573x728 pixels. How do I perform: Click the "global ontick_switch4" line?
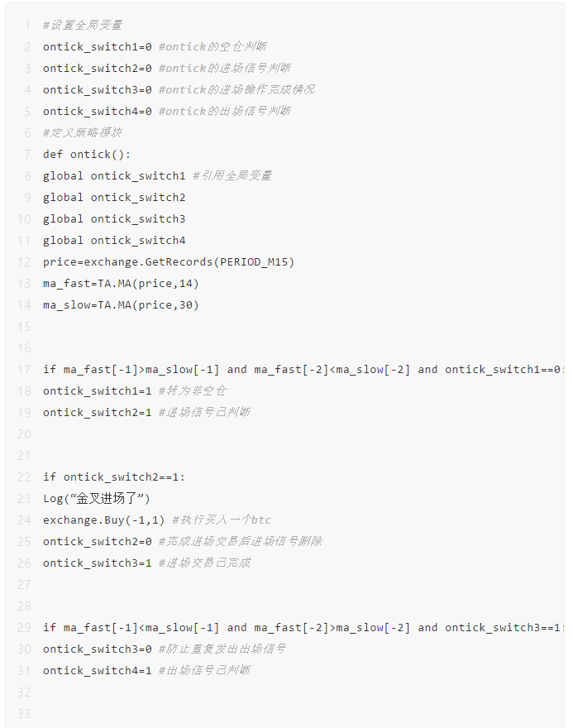click(x=114, y=240)
